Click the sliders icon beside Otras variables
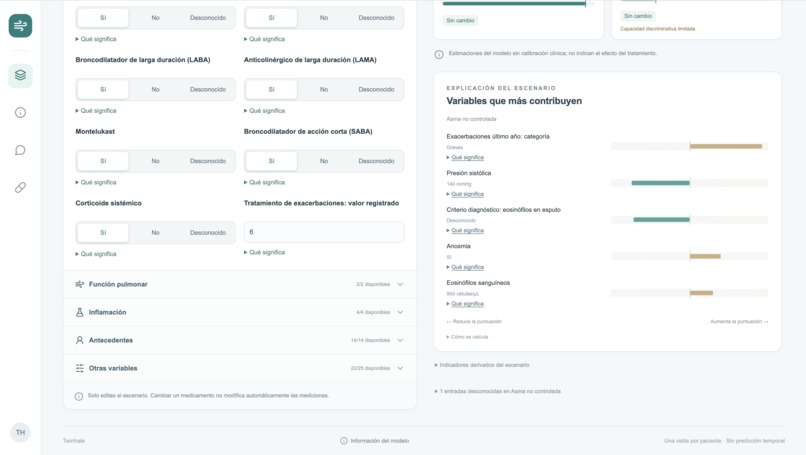This screenshot has width=806, height=455. [80, 368]
